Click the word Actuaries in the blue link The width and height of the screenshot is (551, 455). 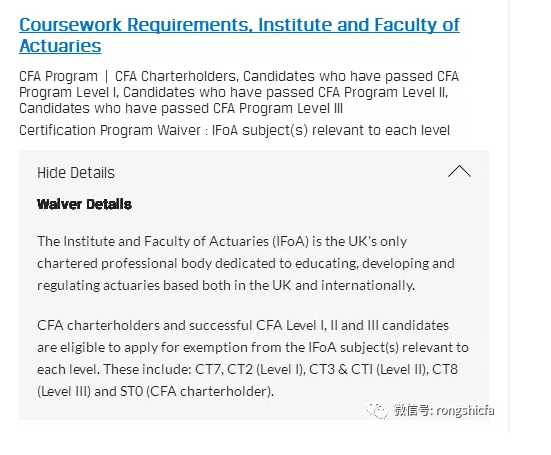coord(60,46)
